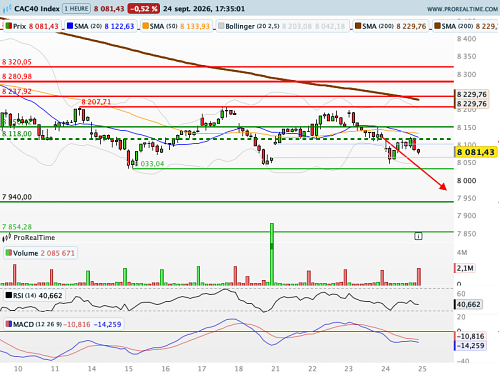Click the Volume indicator icon
Image resolution: width=500 pixels, height=375 pixels.
click(9, 253)
